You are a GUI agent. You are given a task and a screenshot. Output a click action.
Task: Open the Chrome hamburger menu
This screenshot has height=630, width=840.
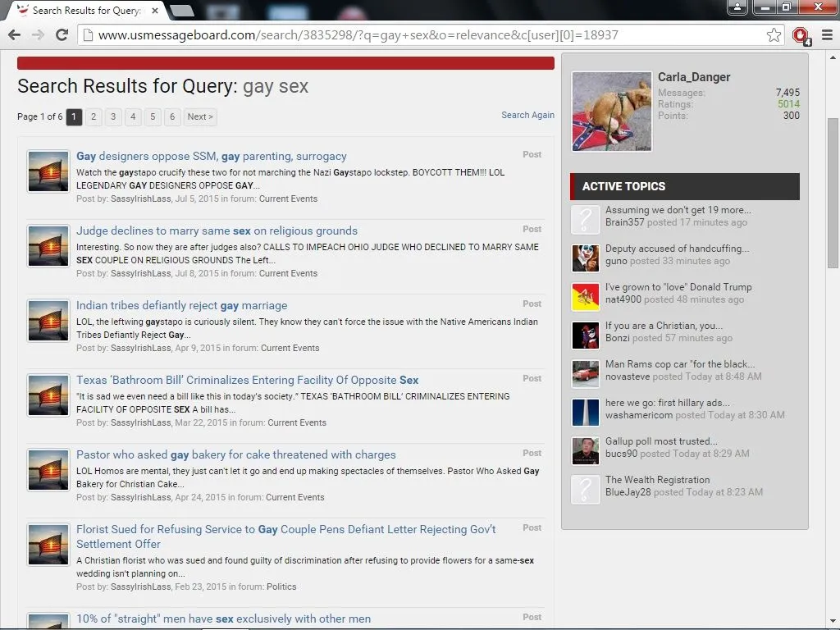point(826,34)
